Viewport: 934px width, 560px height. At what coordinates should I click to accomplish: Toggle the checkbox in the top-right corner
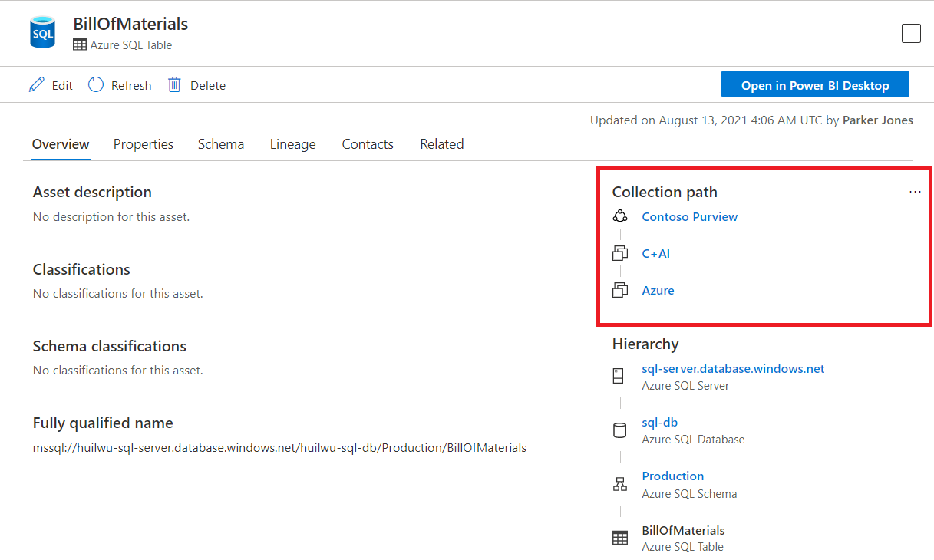coord(911,33)
